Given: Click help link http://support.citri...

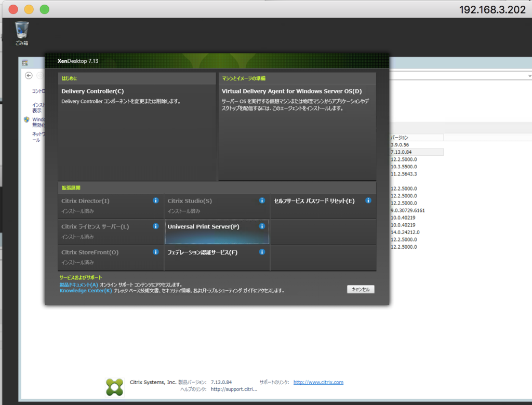Looking at the screenshot, I should pos(234,389).
